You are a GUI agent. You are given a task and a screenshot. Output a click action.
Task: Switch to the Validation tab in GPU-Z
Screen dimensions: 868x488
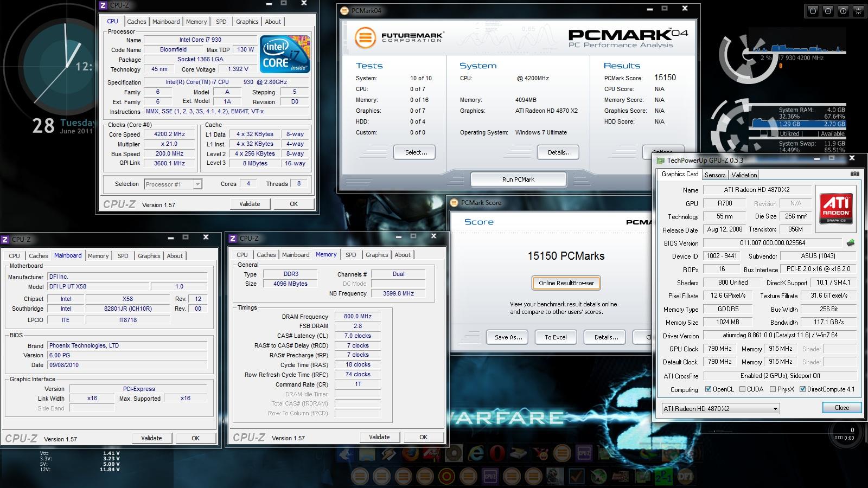pyautogui.click(x=744, y=175)
